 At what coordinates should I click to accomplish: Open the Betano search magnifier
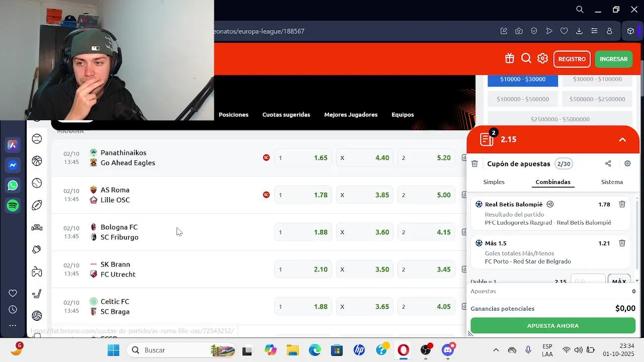pos(526,59)
